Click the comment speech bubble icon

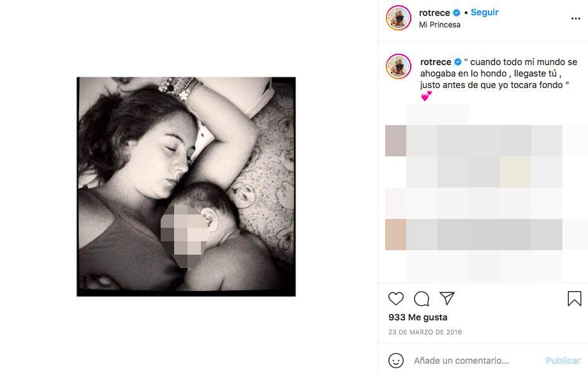click(422, 299)
